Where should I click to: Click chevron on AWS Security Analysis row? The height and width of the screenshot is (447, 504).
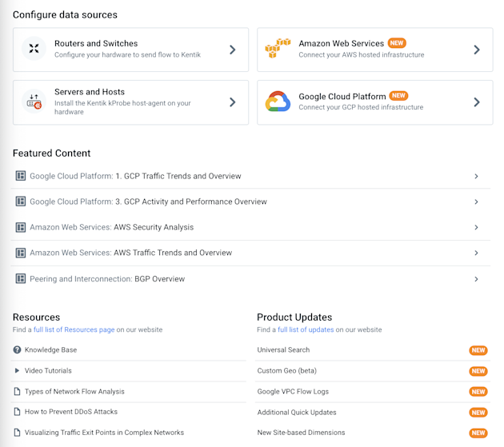point(476,228)
